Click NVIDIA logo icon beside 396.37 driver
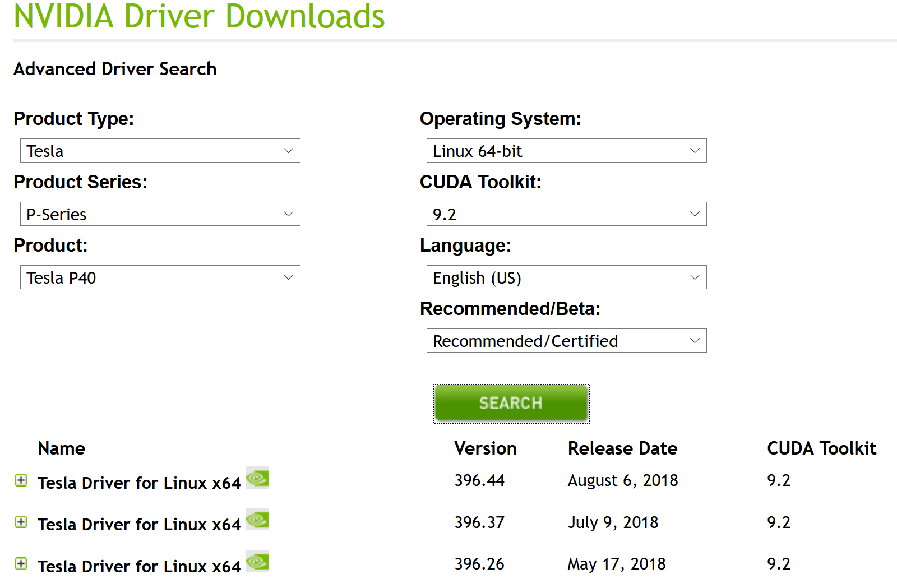 pos(257,520)
